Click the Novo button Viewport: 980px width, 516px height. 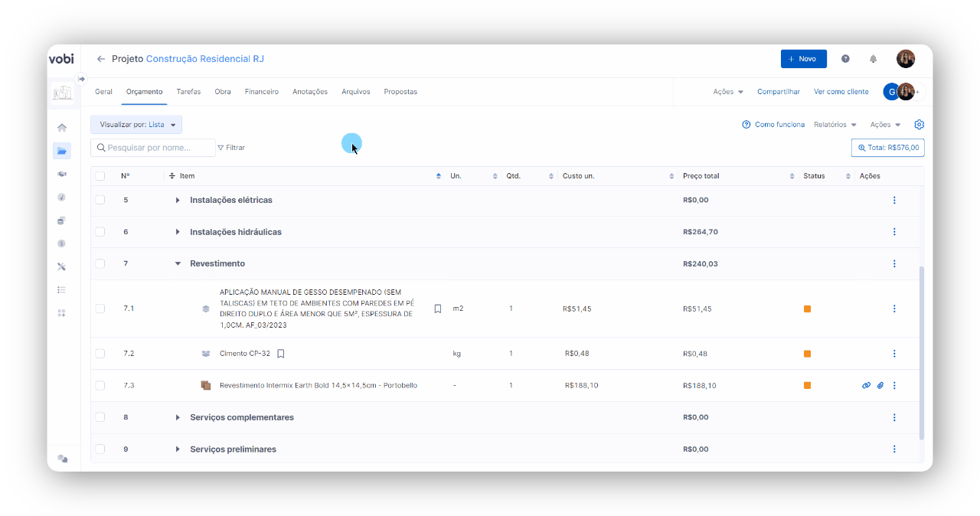(804, 59)
